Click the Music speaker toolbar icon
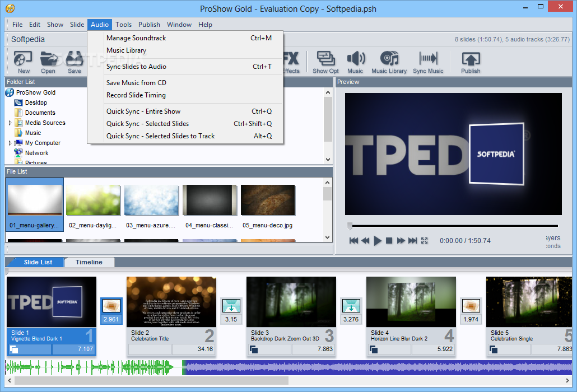 click(x=355, y=62)
